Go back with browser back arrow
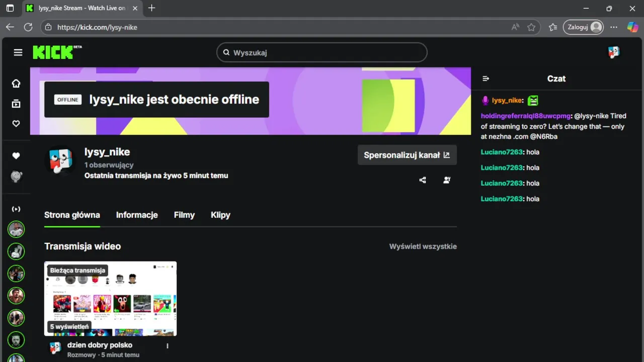Screen dimensions: 644x362 (10, 27)
